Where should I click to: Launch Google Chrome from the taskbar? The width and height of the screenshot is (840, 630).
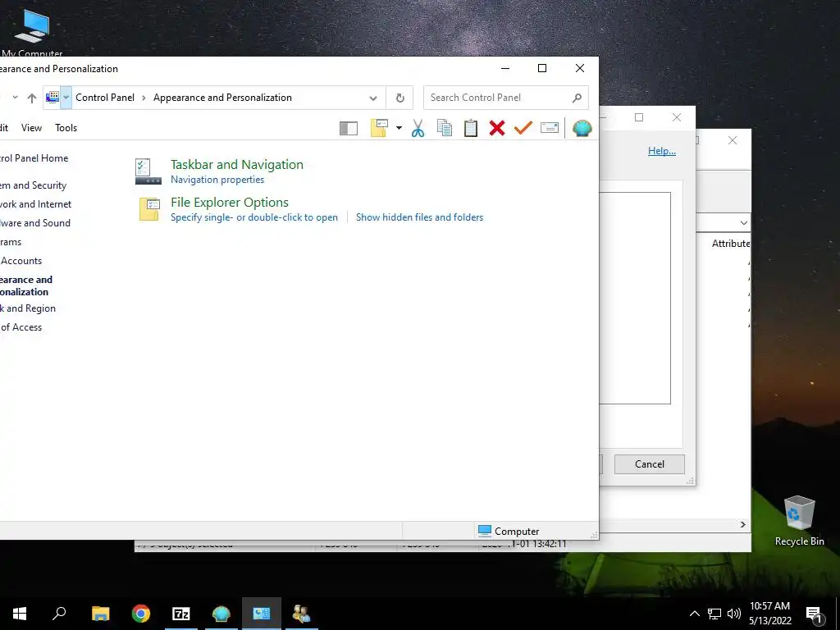141,614
